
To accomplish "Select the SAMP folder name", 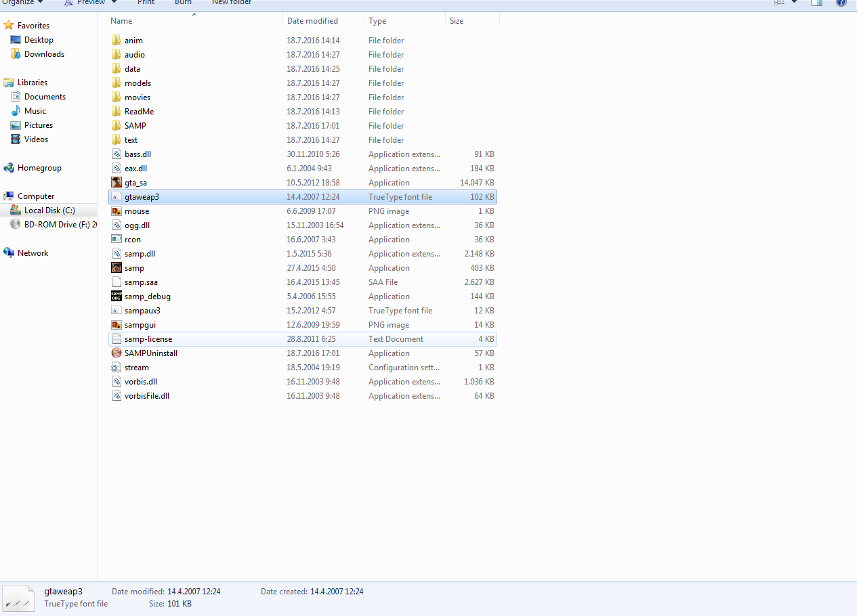I will point(135,126).
